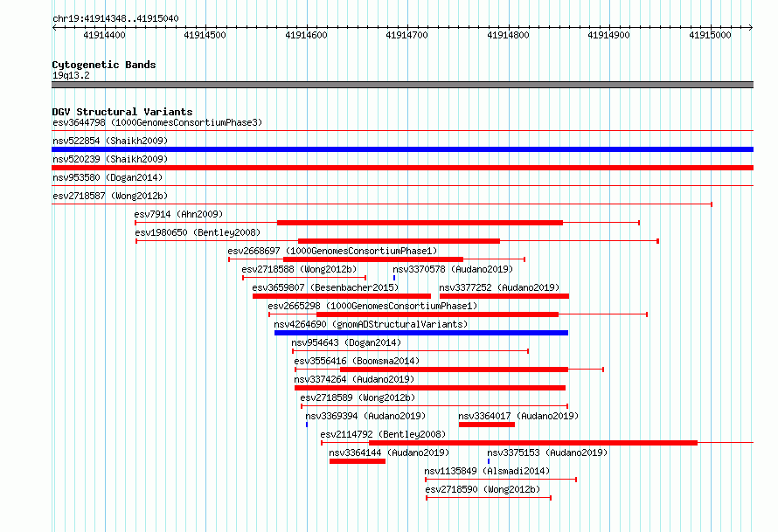Open nsv1135849 (Alsmadi2014) variant label
This screenshot has height=532, width=778.
[487, 471]
